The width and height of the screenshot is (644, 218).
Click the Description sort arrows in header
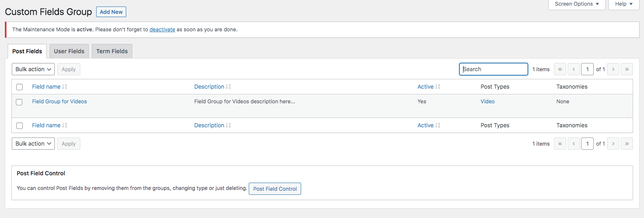point(228,87)
